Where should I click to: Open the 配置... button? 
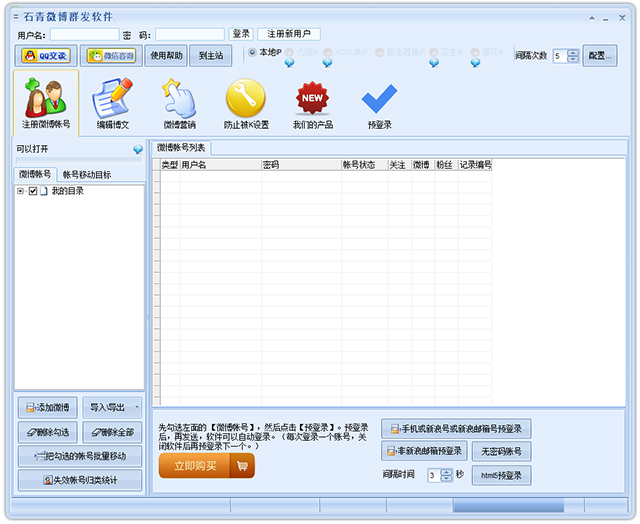pos(600,56)
